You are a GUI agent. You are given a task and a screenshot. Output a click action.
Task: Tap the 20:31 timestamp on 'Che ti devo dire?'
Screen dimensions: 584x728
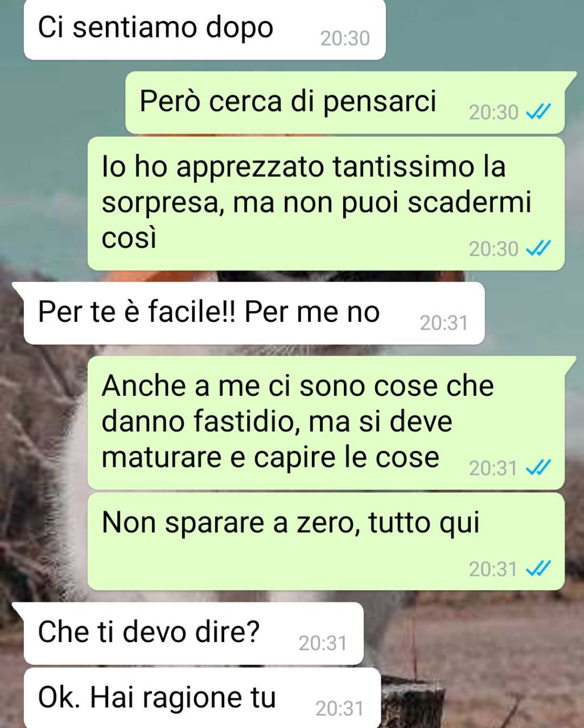click(323, 643)
